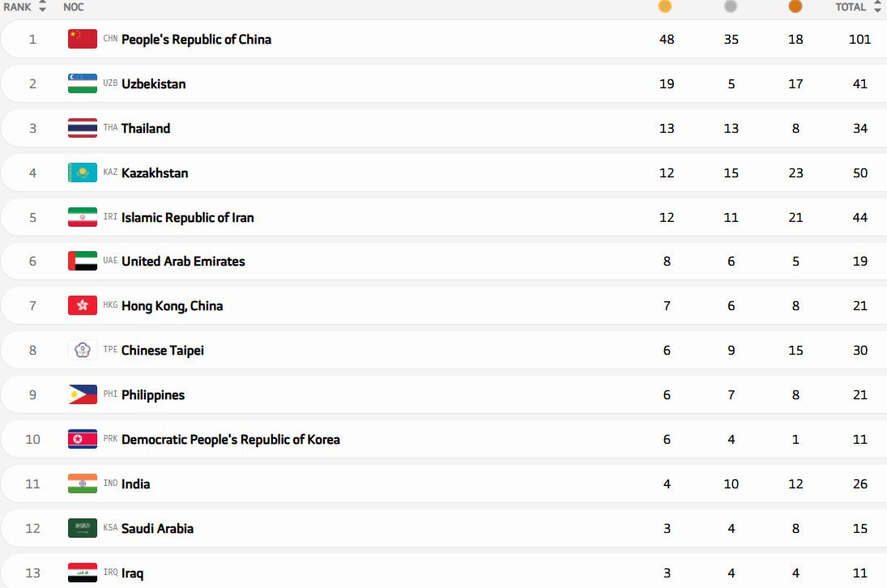
Task: Click the Kazakhstan flag icon
Action: pos(83,173)
